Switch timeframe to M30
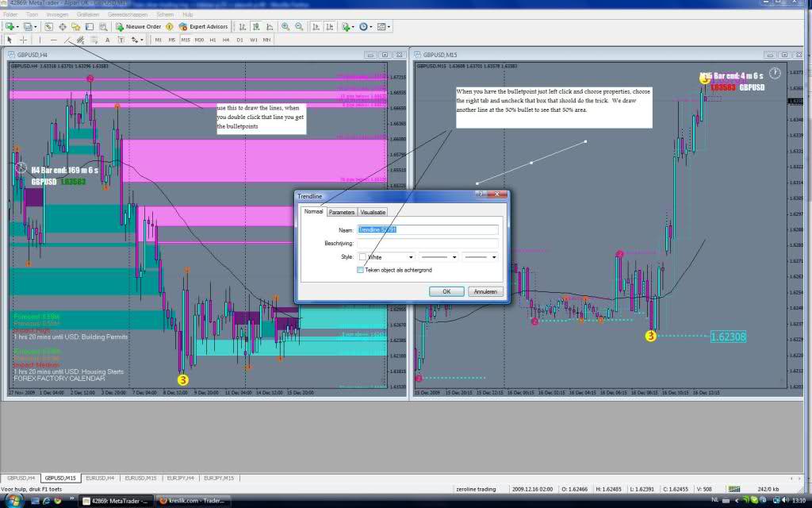 click(199, 40)
